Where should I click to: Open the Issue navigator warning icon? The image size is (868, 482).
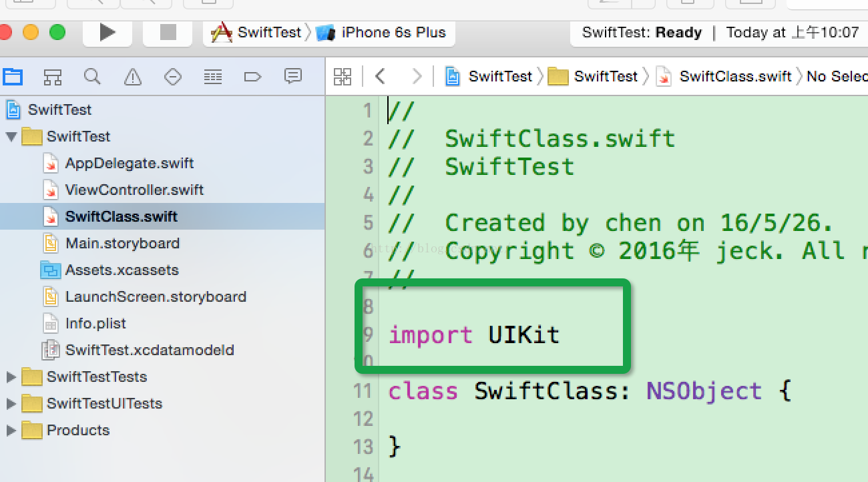pos(133,77)
